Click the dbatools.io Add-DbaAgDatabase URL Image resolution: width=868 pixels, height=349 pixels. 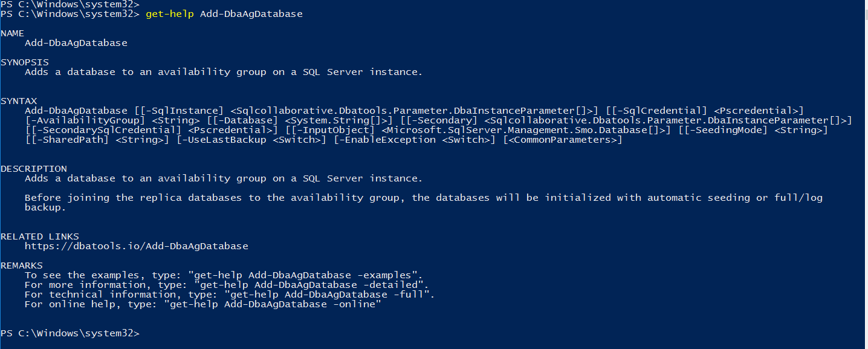(136, 246)
